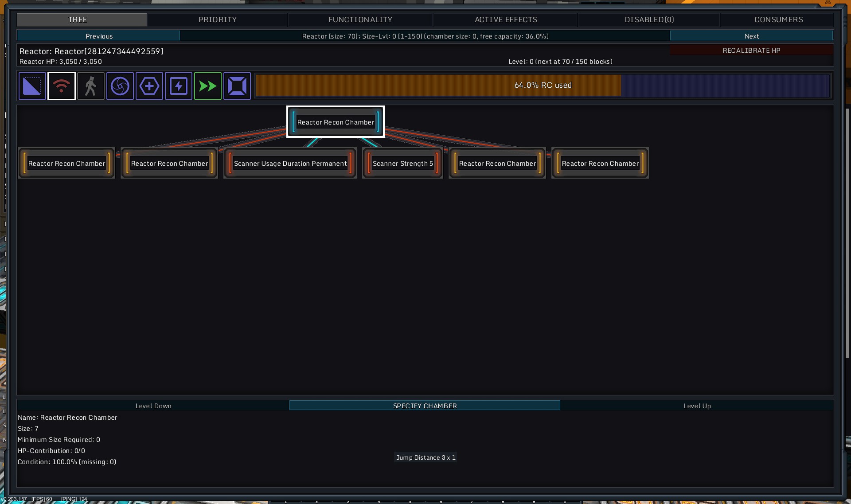
Task: Select the Scanner Strength 5 node
Action: click(402, 164)
